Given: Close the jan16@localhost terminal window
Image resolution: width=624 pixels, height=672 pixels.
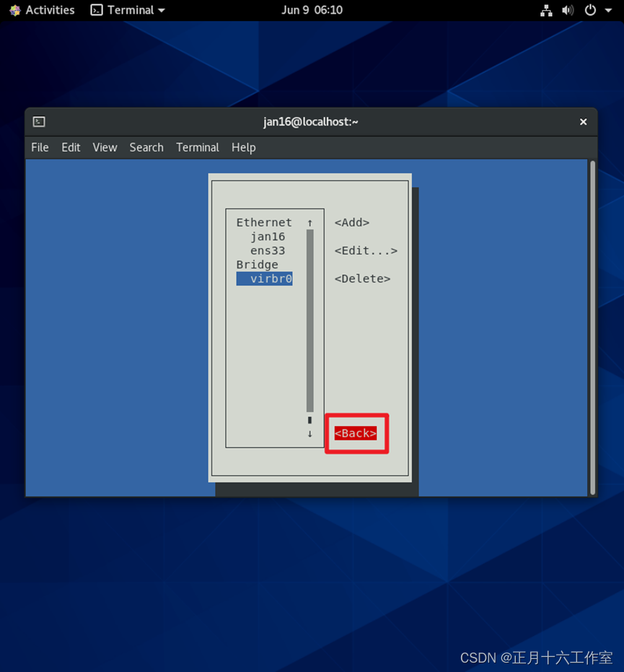Looking at the screenshot, I should point(584,122).
